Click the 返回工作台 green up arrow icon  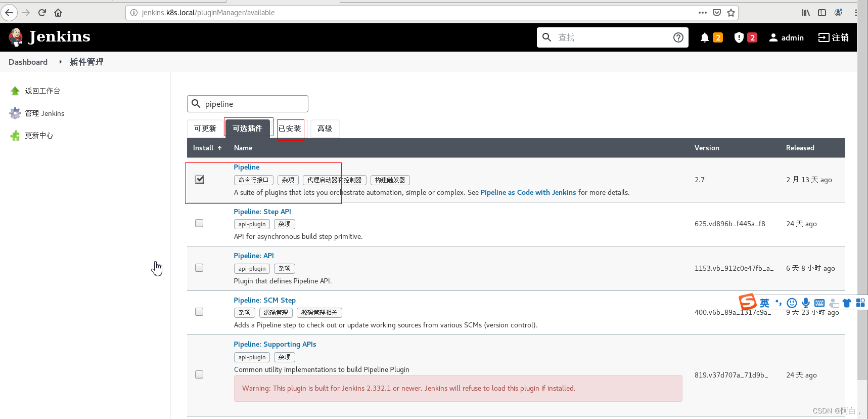tap(15, 91)
